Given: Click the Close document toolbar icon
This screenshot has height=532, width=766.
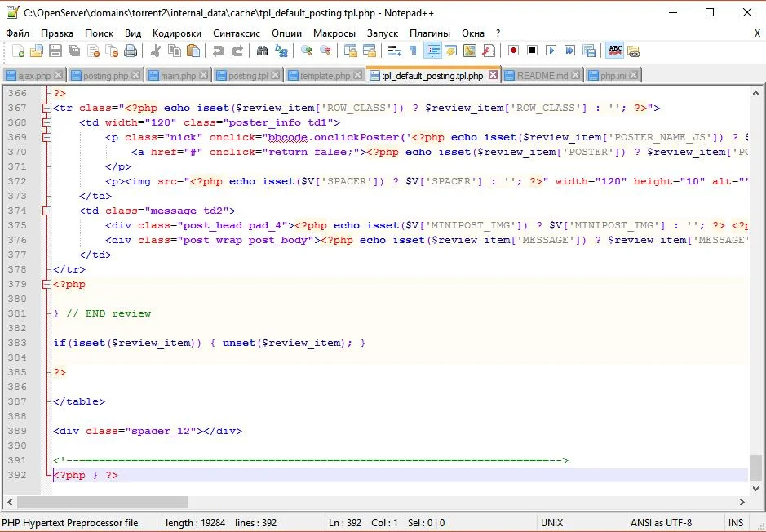Looking at the screenshot, I should (93, 51).
